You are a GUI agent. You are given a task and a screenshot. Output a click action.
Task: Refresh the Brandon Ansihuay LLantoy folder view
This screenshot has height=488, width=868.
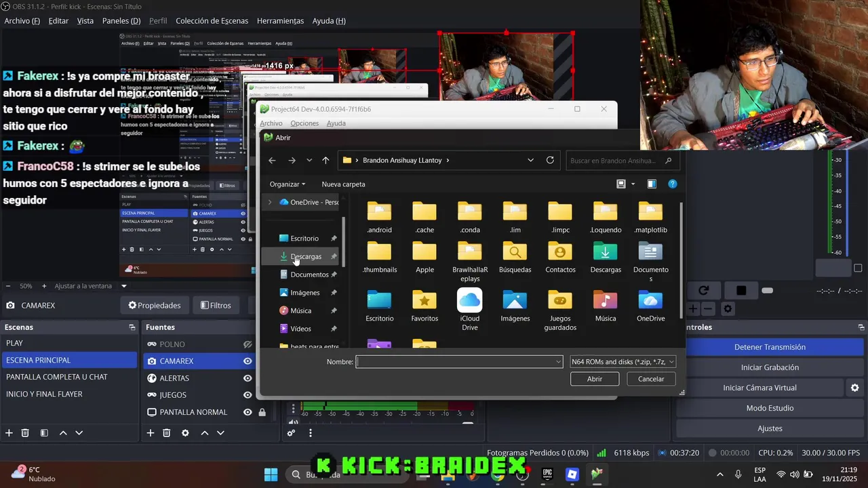[550, 161]
